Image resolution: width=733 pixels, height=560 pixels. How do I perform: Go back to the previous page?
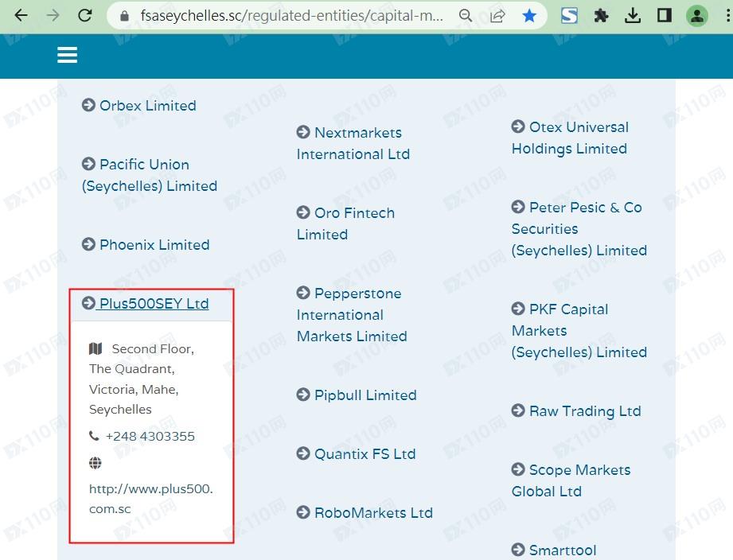point(21,16)
